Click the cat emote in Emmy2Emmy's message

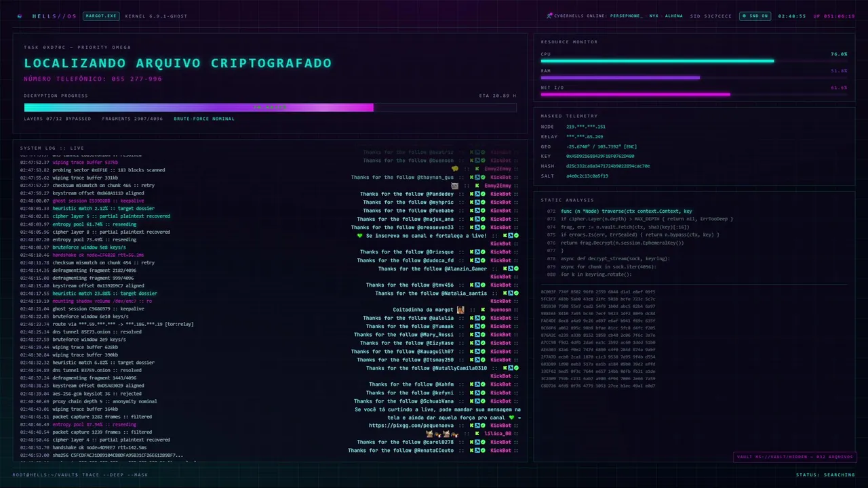pyautogui.click(x=454, y=186)
